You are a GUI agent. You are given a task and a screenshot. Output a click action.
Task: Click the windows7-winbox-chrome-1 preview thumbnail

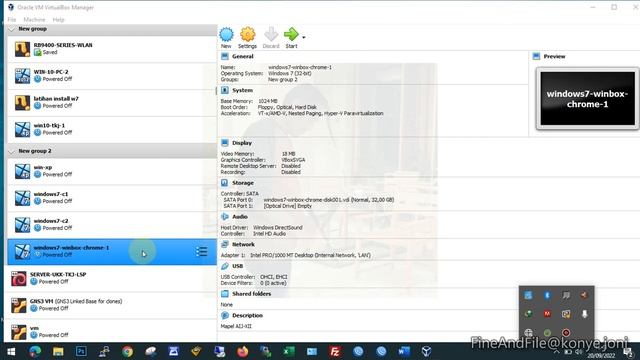[588, 99]
